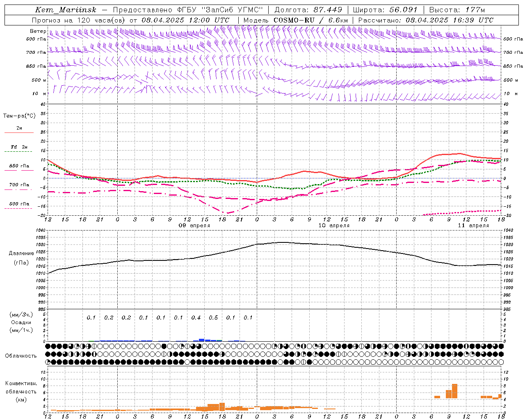This screenshot has height=420, width=525.
Task: Click the '(мм/1ч.)' precipitation unit label
Action: coord(21,330)
